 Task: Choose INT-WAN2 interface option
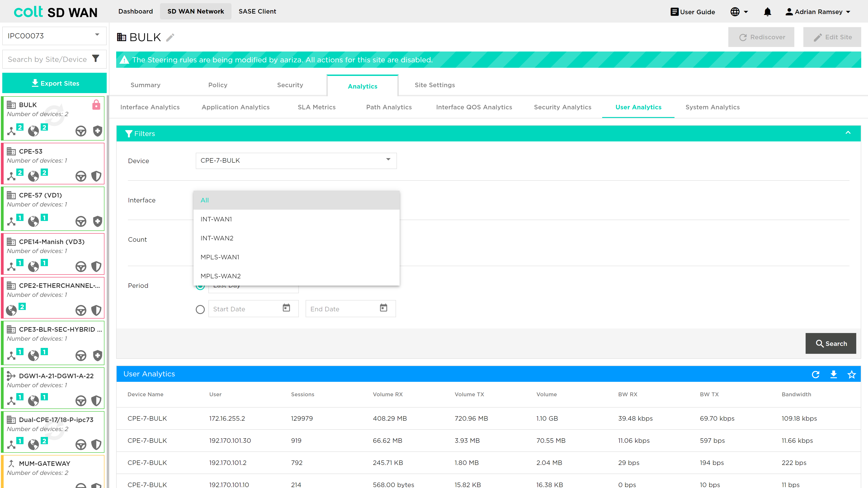click(296, 238)
